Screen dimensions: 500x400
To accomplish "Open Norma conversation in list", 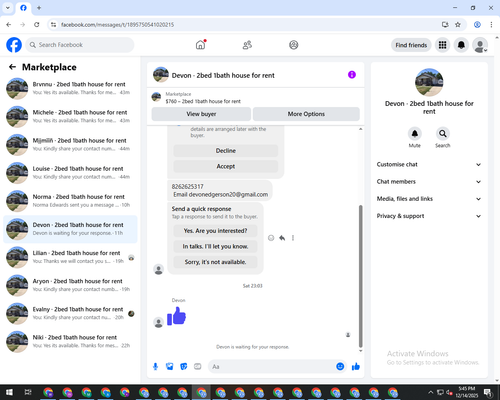I will coord(70,201).
